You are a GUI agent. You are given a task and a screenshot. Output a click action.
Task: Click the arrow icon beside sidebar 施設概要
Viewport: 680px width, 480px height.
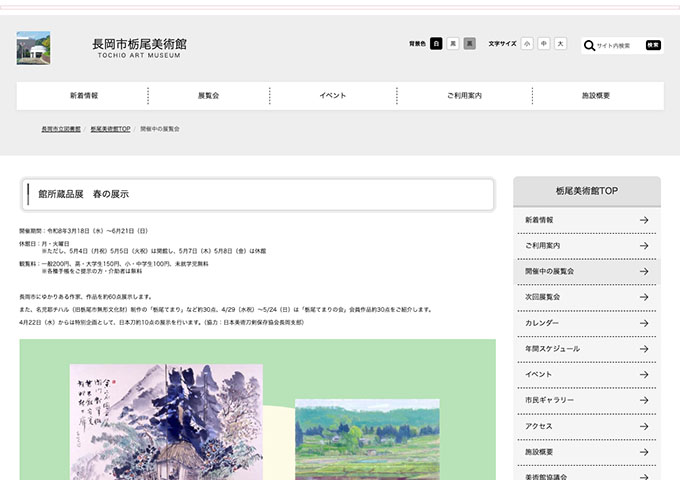[x=644, y=452]
